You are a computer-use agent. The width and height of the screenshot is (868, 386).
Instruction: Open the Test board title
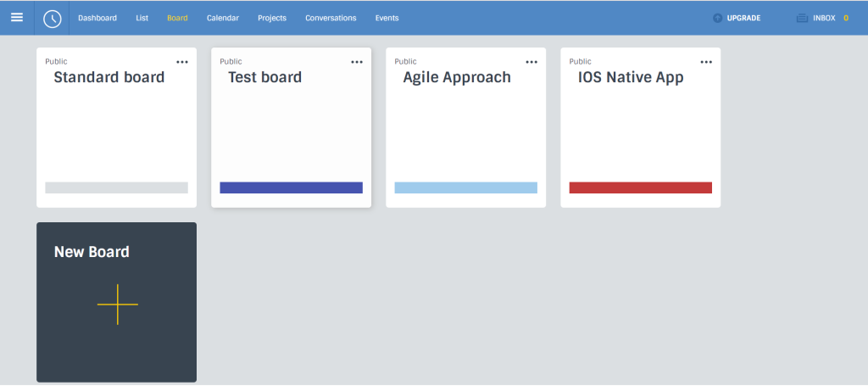(265, 77)
